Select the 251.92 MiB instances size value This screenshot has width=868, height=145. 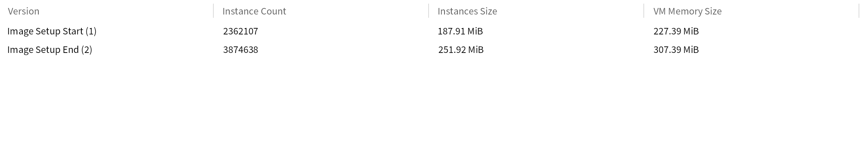click(461, 50)
